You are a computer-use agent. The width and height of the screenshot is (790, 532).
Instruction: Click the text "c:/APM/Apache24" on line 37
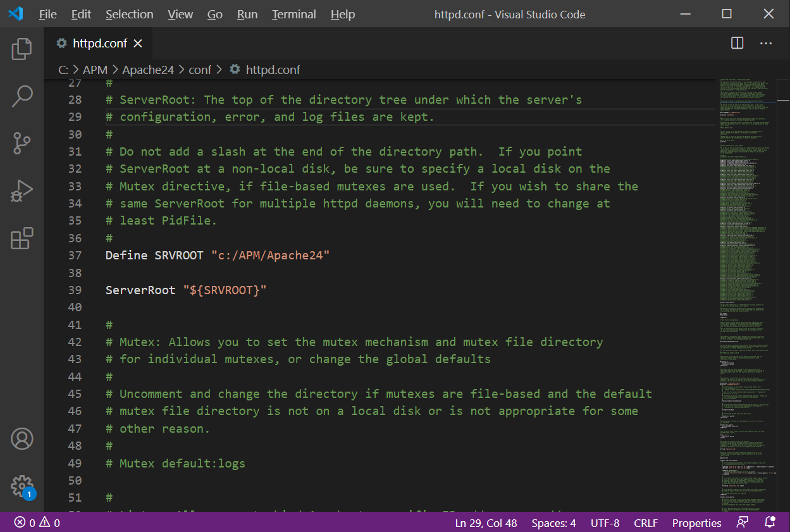point(271,255)
